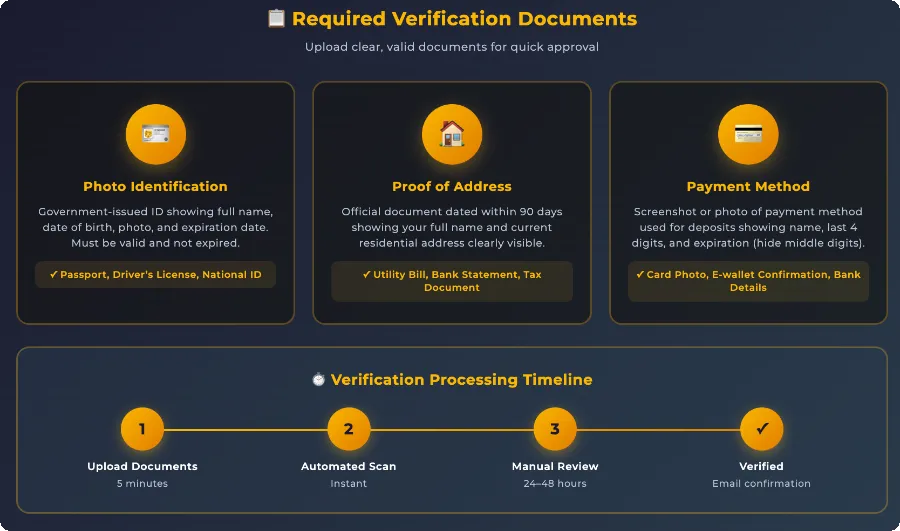Image resolution: width=900 pixels, height=531 pixels.
Task: Click the Verification Processing Timeline title
Action: click(461, 379)
